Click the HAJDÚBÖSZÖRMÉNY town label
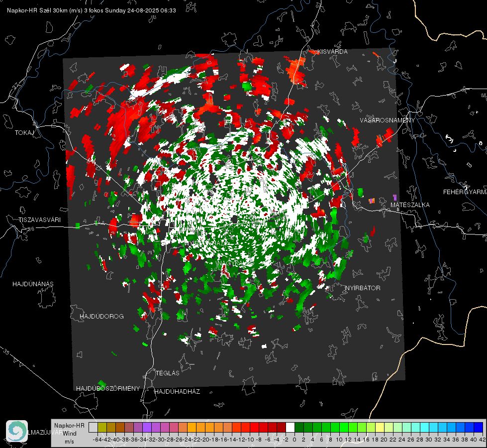The height and width of the screenshot is (448, 487). coord(108,389)
